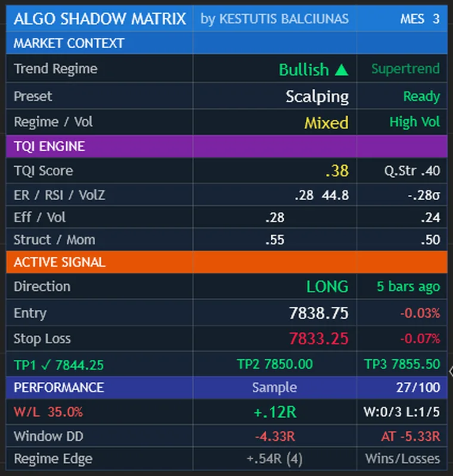
Task: Click the 27/100 sample count
Action: (x=418, y=387)
